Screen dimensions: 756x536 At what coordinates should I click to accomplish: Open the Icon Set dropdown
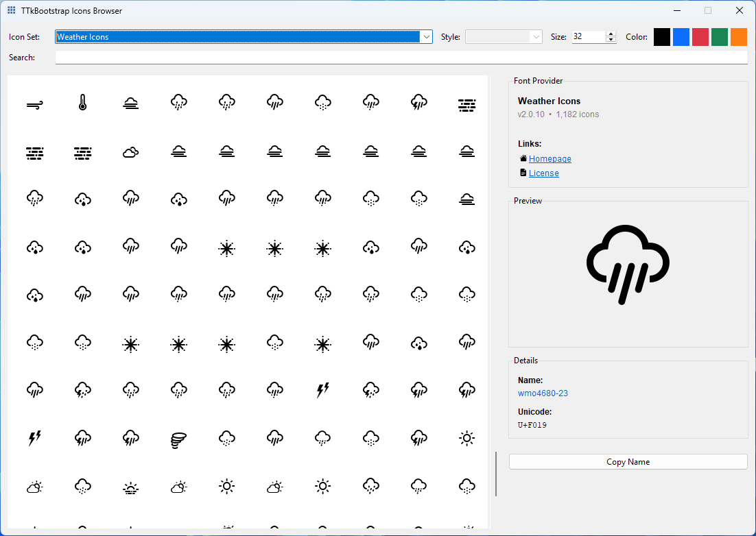click(x=425, y=36)
